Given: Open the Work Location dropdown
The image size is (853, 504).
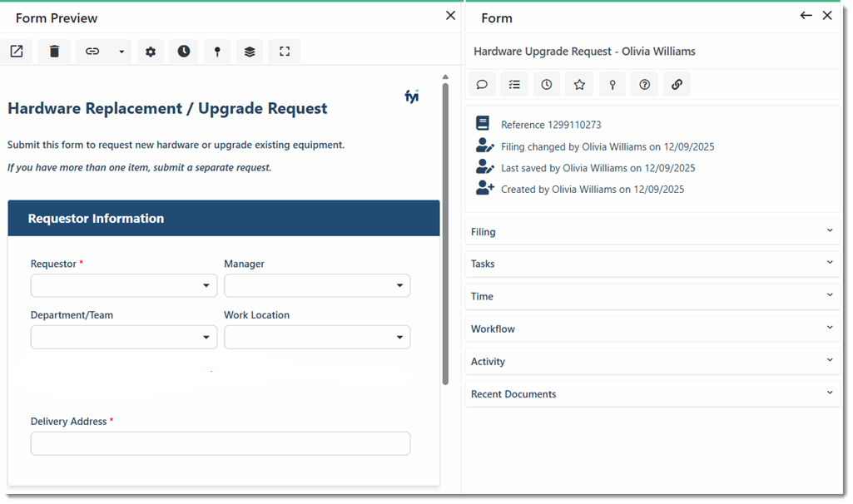Looking at the screenshot, I should pos(317,337).
